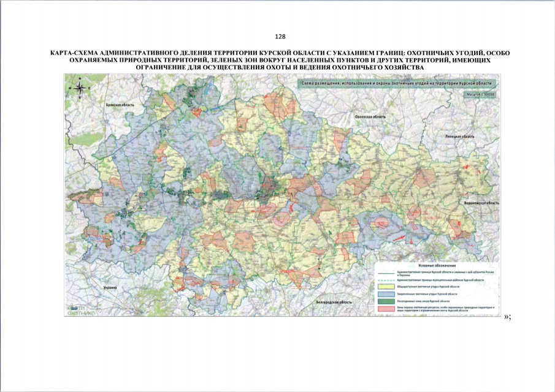The image size is (555, 392).
Task: Click the dashed municipal boundary legend symbol
Action: pos(388,279)
